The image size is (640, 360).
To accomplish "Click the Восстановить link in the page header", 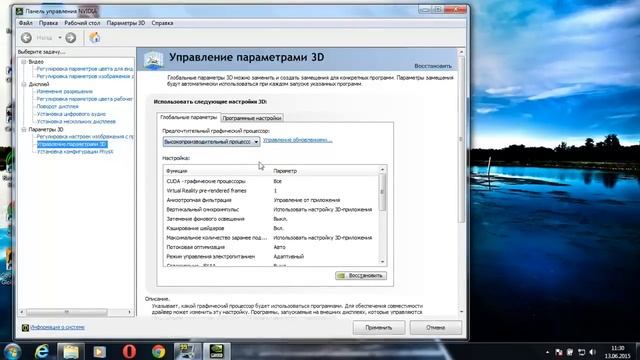I will (433, 66).
